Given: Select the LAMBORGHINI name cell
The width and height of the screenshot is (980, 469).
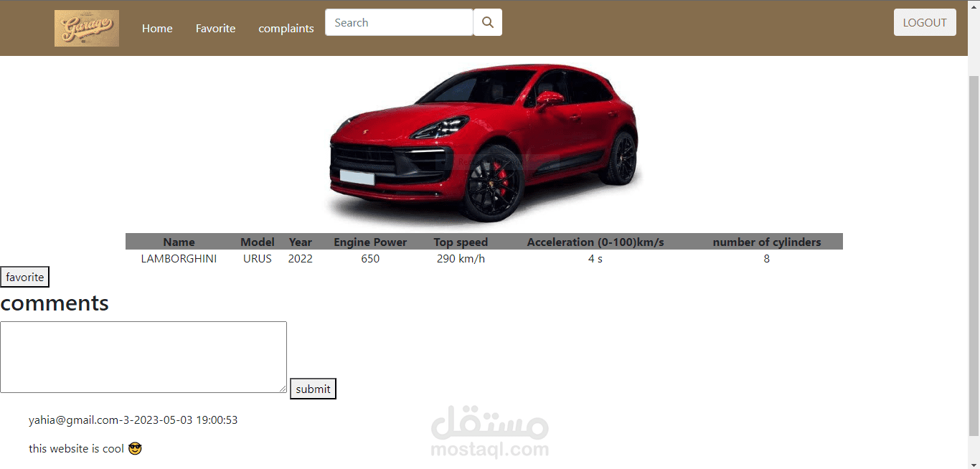Looking at the screenshot, I should click(x=179, y=259).
